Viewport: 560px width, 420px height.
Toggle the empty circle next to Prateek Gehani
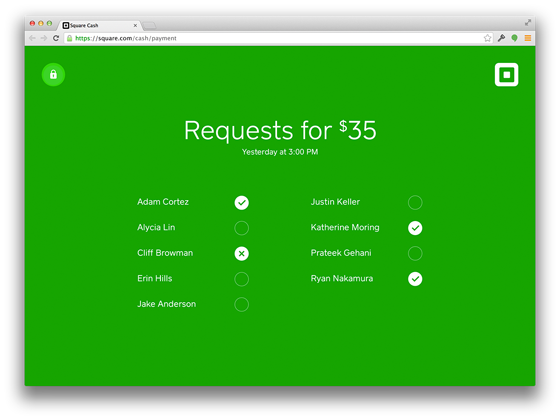(415, 254)
